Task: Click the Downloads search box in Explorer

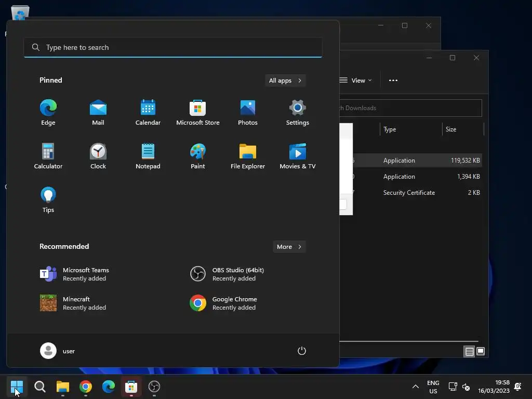Action: point(410,108)
